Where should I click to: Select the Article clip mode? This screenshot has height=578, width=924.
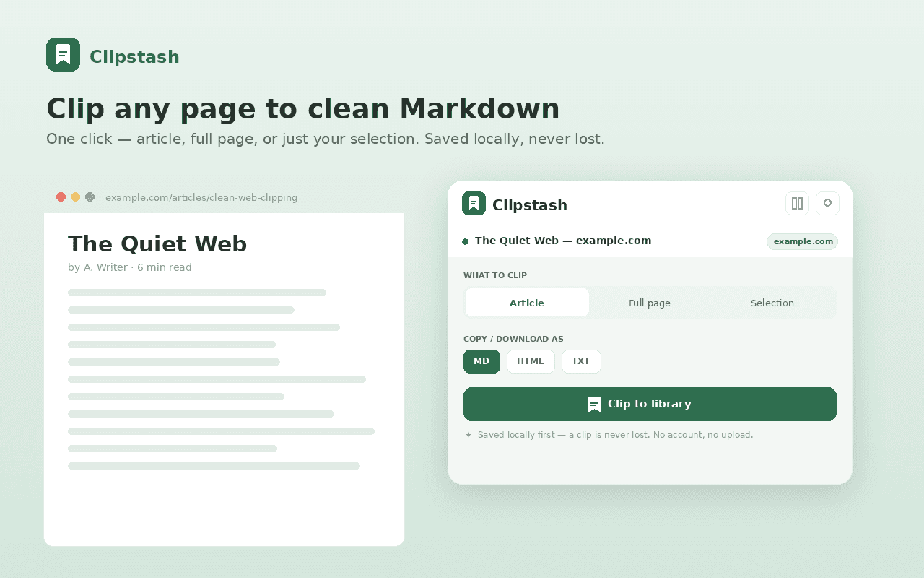tap(527, 303)
